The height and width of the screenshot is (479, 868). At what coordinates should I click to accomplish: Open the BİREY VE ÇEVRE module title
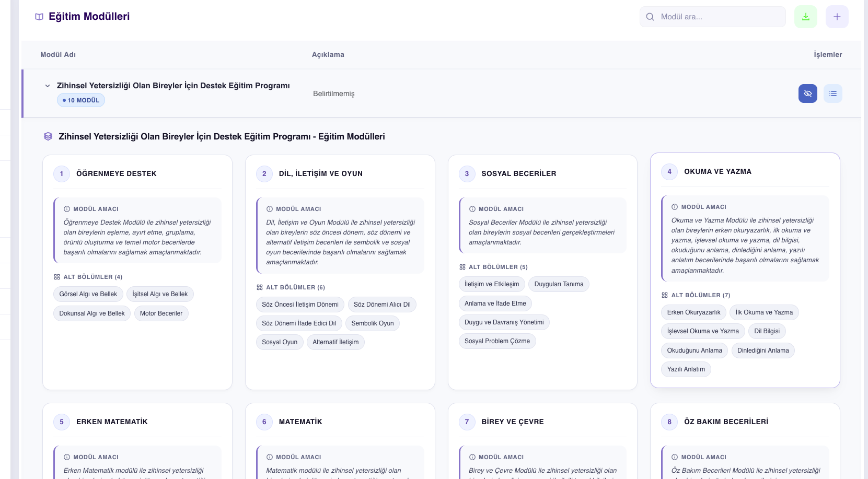513,422
